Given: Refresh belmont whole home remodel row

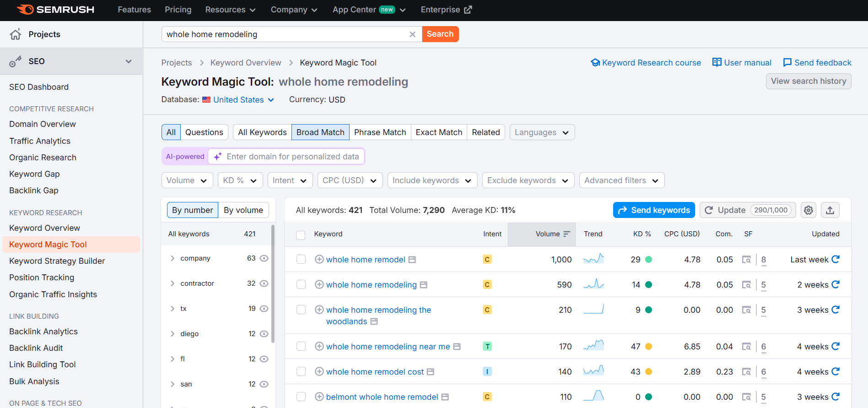Looking at the screenshot, I should tap(836, 397).
